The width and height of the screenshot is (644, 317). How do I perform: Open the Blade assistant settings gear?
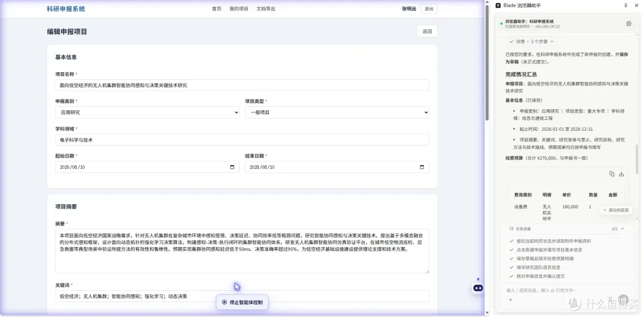tap(628, 24)
